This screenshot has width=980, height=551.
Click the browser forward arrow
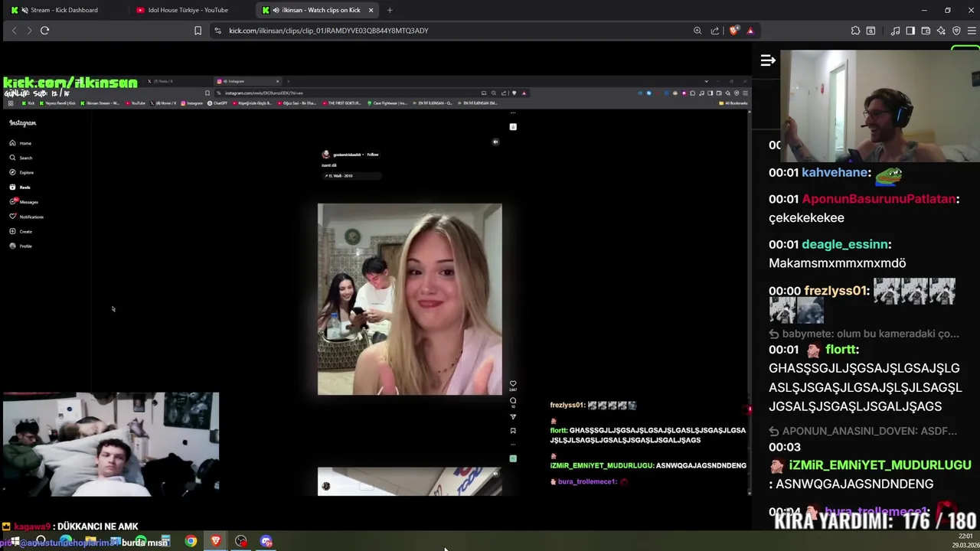29,31
